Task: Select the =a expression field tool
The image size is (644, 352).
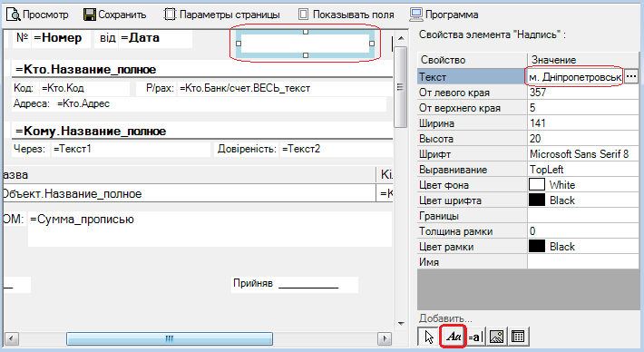Action: pyautogui.click(x=474, y=337)
